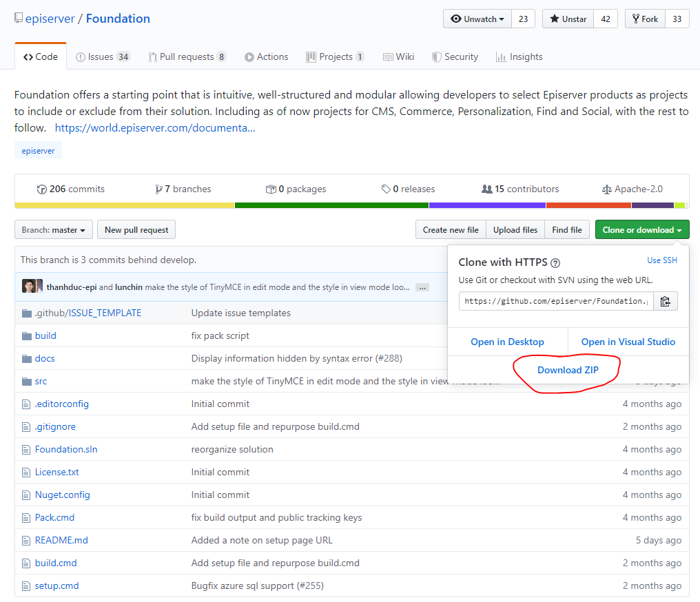Open the Insights tab
Image resolution: width=700 pixels, height=602 pixels.
click(519, 56)
